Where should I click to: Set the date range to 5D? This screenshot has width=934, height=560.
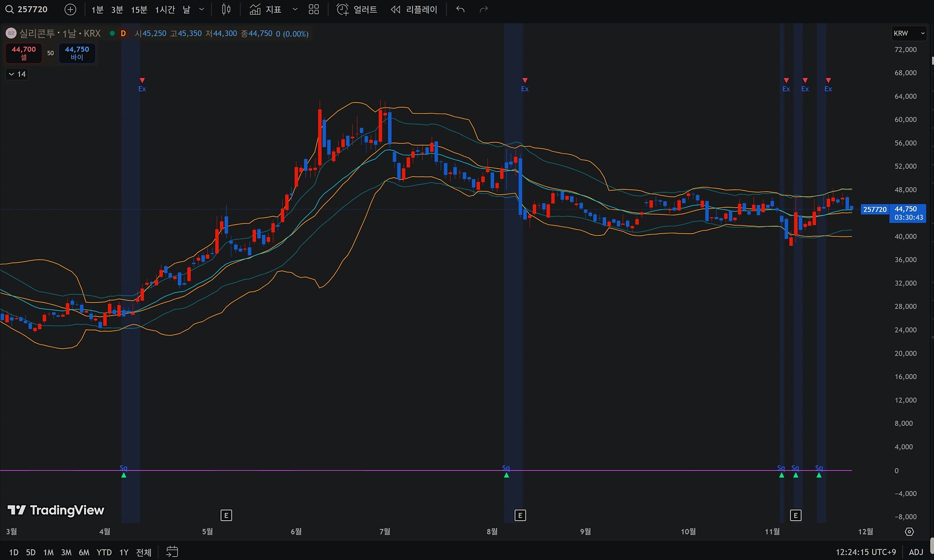click(x=31, y=552)
